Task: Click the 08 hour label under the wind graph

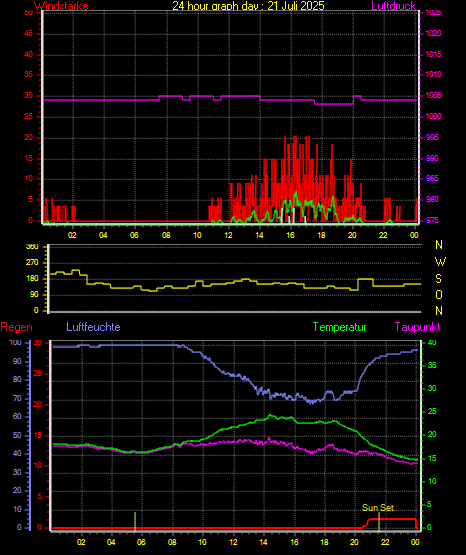Action: (166, 235)
